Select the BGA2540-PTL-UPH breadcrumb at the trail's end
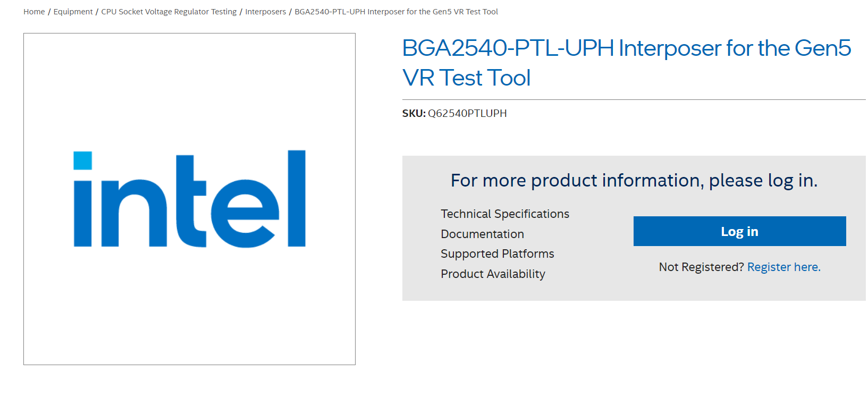This screenshot has width=868, height=397. click(396, 12)
